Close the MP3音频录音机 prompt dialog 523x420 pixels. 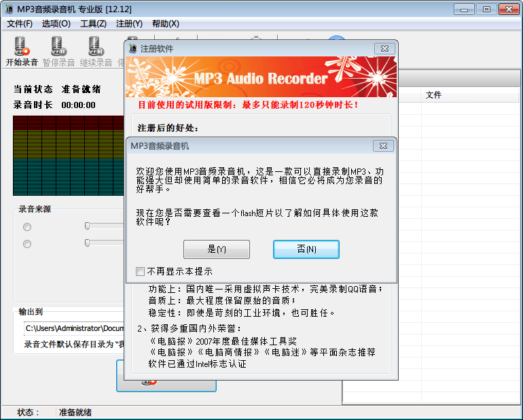point(383,146)
